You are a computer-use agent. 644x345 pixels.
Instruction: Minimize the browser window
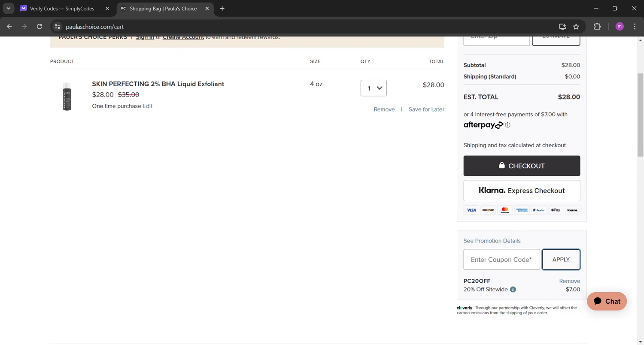[x=595, y=9]
